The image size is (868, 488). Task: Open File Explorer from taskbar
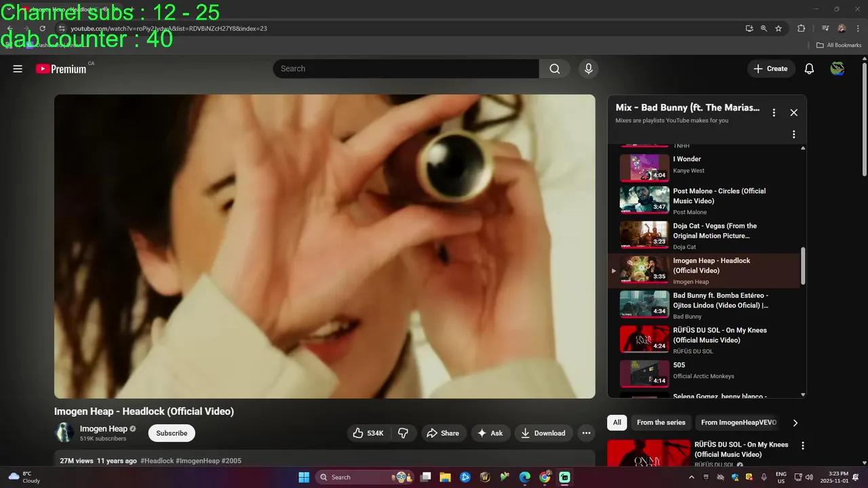click(446, 477)
